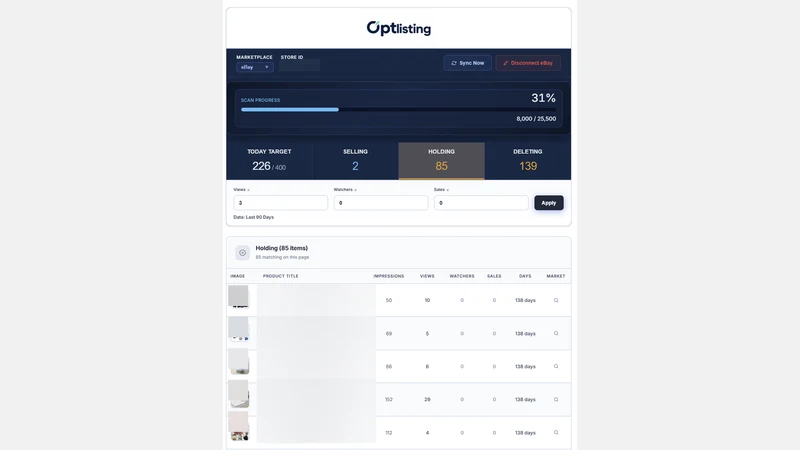The image size is (800, 450).
Task: Click the 152 impressions cell
Action: (x=389, y=399)
